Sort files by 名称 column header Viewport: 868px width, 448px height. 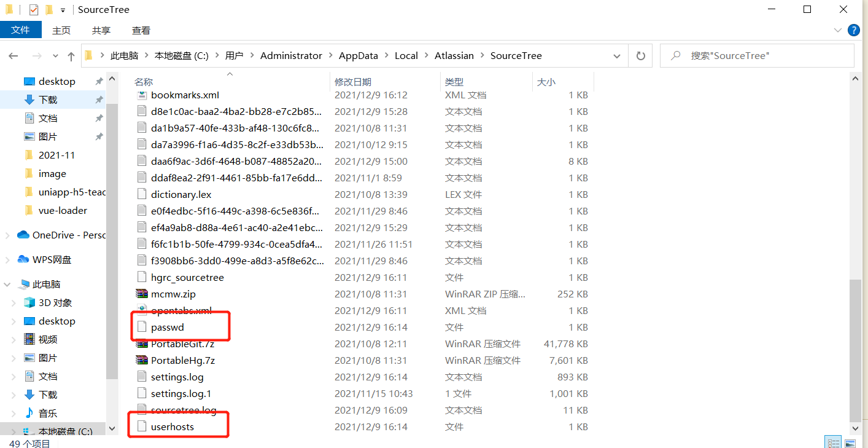[144, 82]
